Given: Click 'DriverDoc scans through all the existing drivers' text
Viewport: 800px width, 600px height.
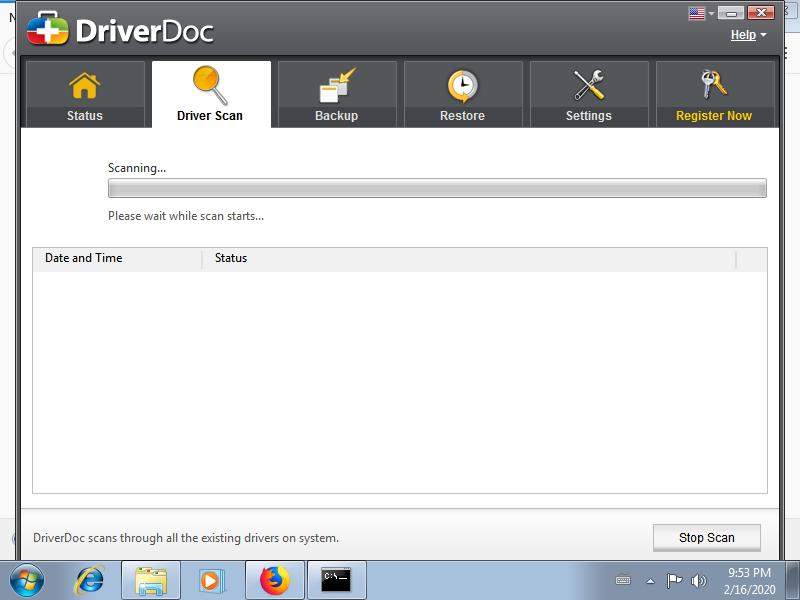Looking at the screenshot, I should coord(186,538).
